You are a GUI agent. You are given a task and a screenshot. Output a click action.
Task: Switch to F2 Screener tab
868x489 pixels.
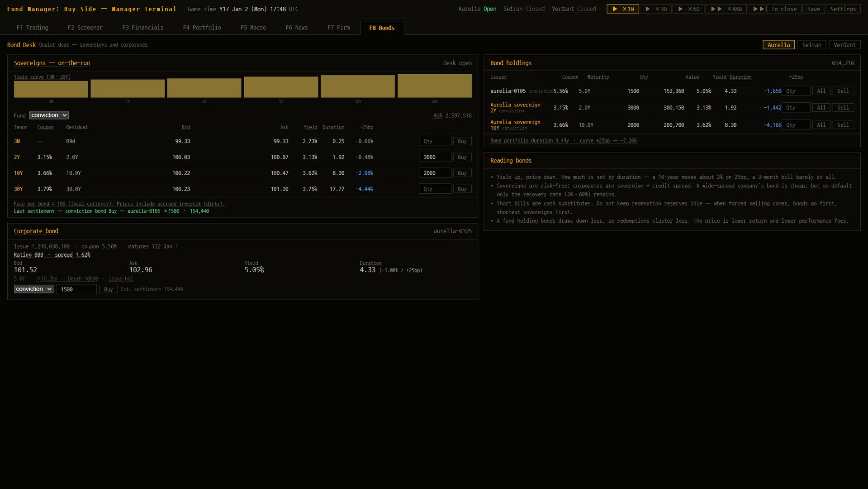[85, 28]
